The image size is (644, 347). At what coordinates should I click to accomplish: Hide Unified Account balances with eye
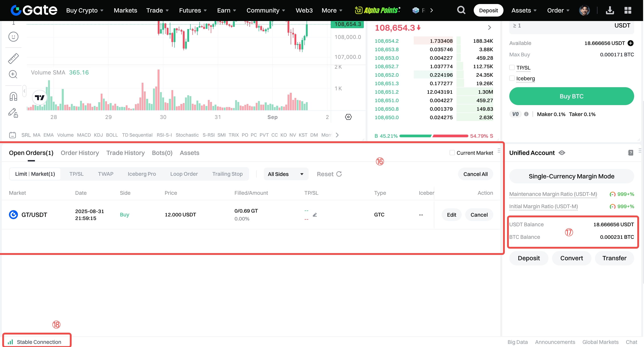click(562, 153)
